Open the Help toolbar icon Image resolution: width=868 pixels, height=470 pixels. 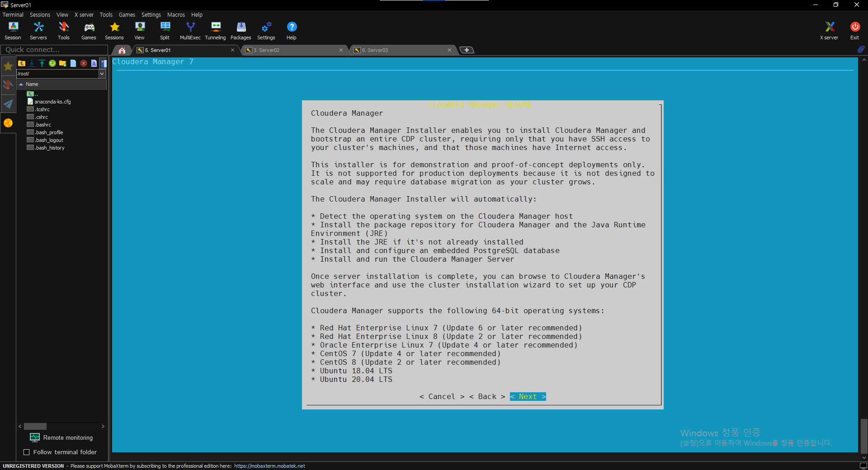click(x=292, y=31)
